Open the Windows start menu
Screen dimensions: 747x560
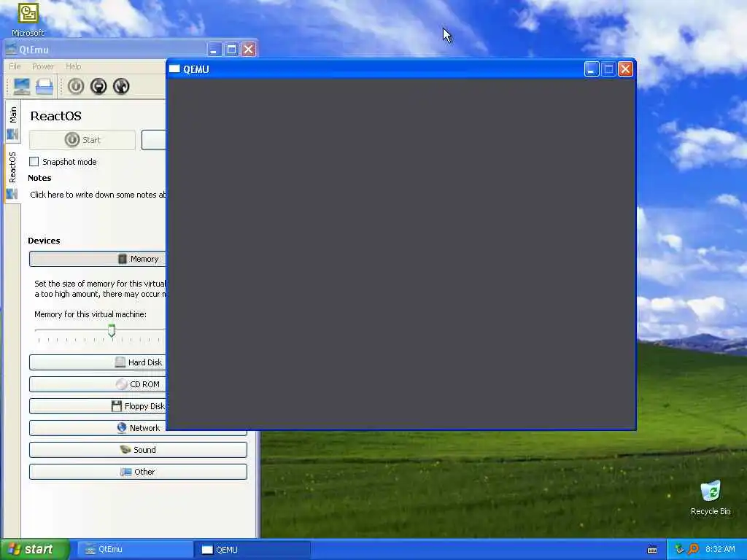[x=34, y=550]
